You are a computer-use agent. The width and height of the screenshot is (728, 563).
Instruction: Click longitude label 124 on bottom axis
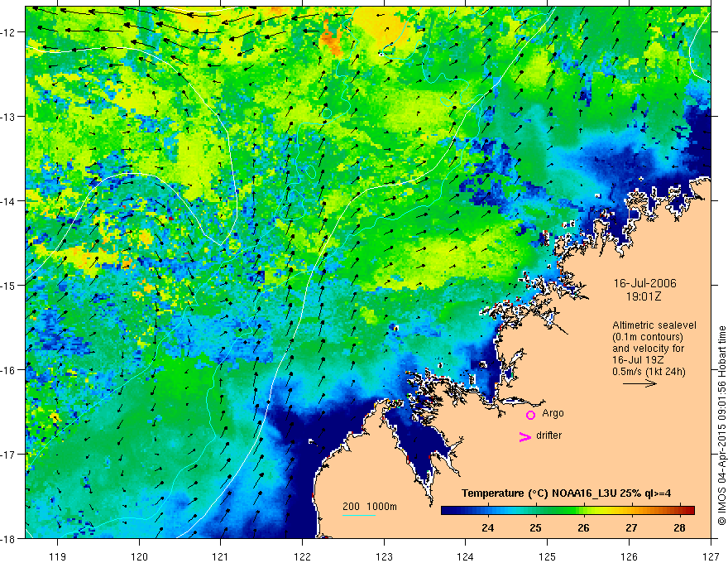pyautogui.click(x=466, y=556)
